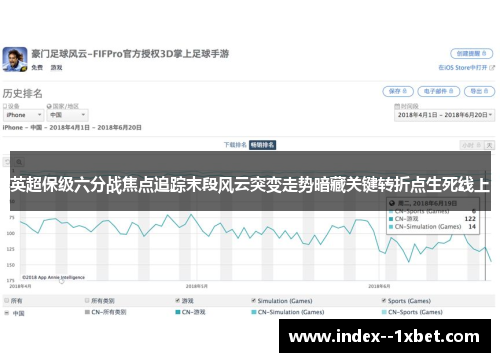Click the CN-游戏 legend swatch

click(x=178, y=312)
